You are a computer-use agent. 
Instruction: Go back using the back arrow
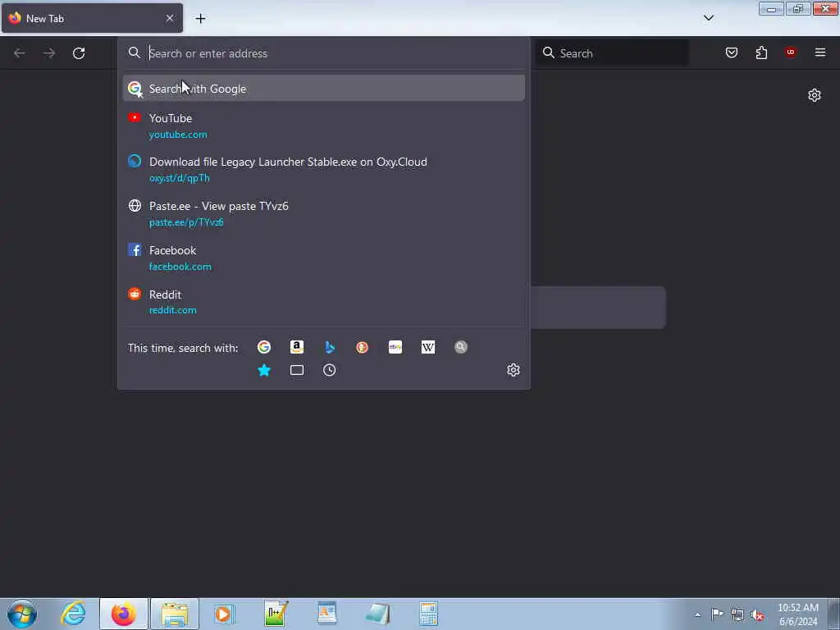(x=20, y=53)
